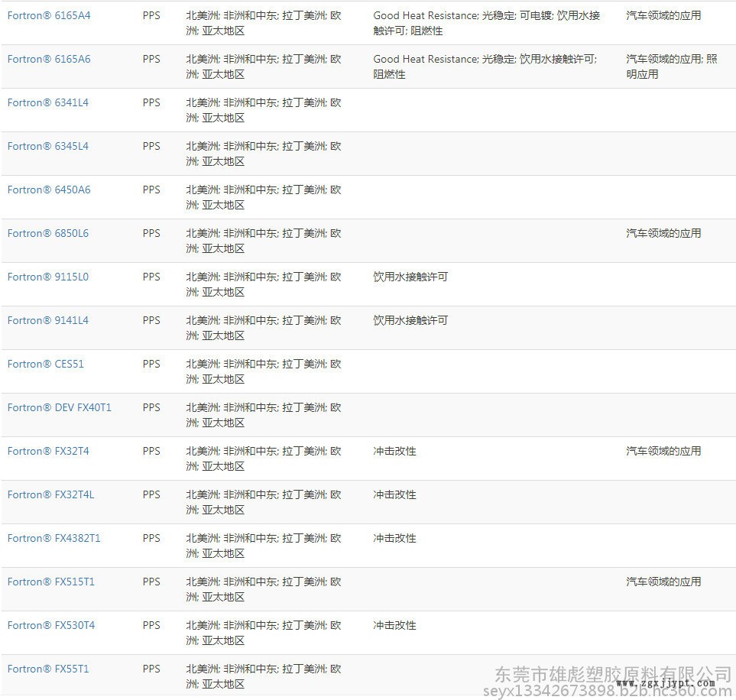Image resolution: width=736 pixels, height=700 pixels.
Task: Open Fortron 6450A6 details
Action: click(49, 190)
